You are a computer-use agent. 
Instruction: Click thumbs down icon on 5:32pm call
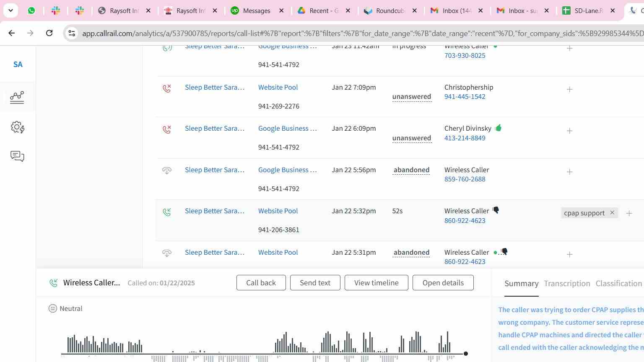click(496, 210)
